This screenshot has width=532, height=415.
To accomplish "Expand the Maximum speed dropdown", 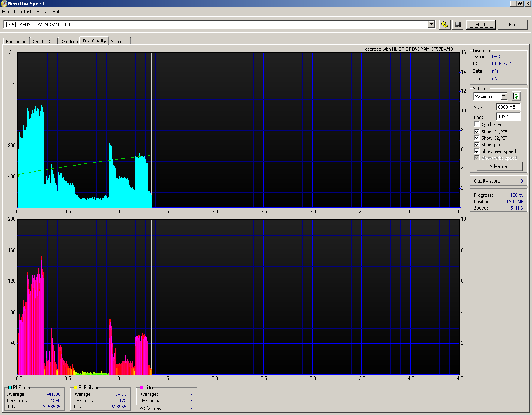I will [504, 96].
